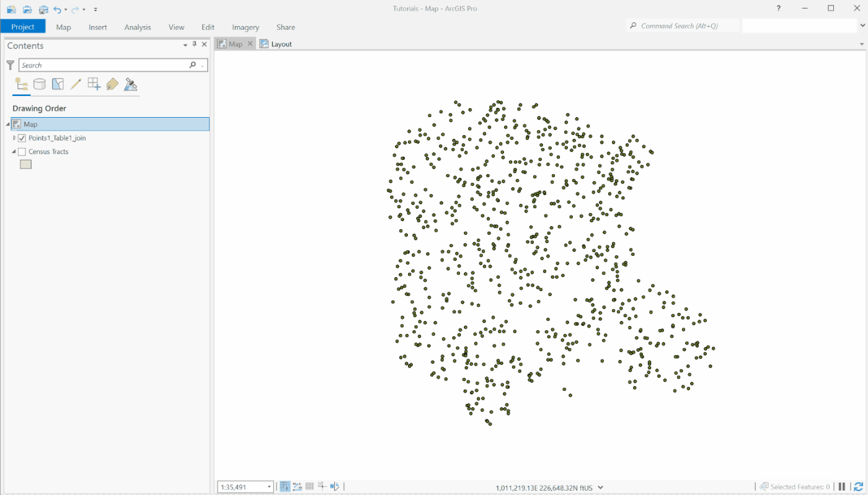Toggle the pin to auto-hide the Contents pane
This screenshot has height=495, width=868.
pos(194,45)
